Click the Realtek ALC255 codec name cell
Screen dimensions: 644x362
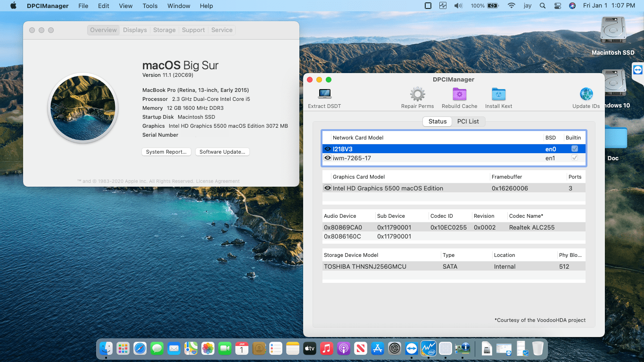pos(532,227)
